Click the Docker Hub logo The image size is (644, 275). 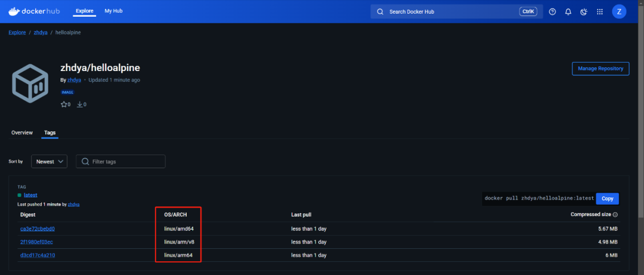point(34,11)
